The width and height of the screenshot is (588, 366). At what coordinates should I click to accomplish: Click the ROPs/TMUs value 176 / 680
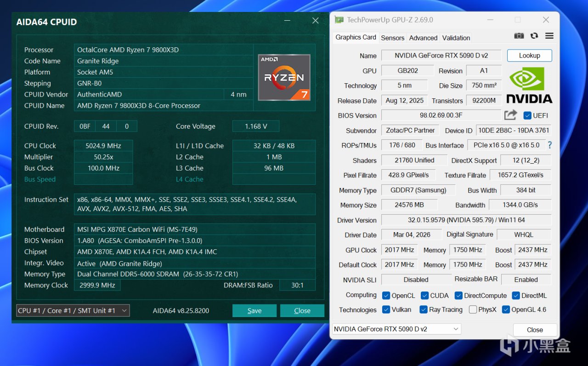pyautogui.click(x=402, y=145)
